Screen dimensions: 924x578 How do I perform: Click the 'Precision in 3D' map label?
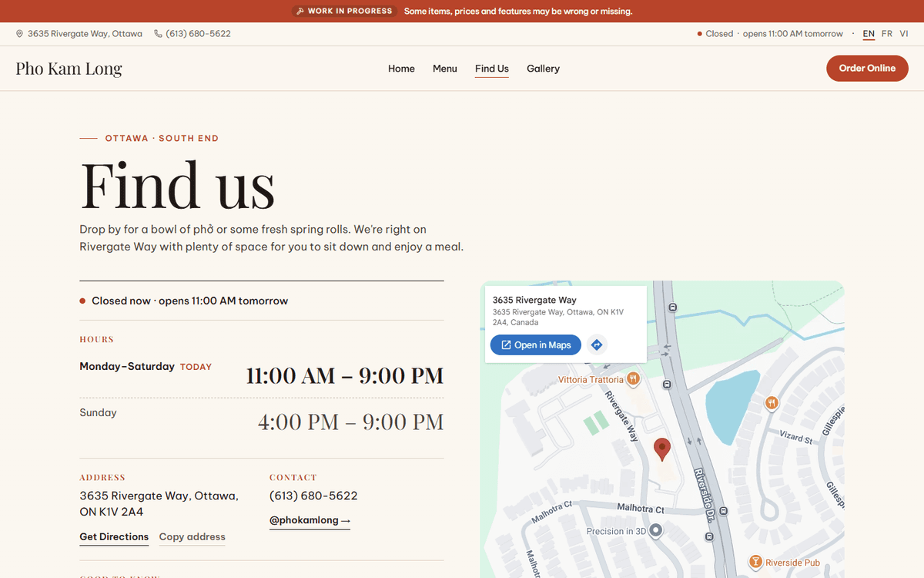click(616, 532)
